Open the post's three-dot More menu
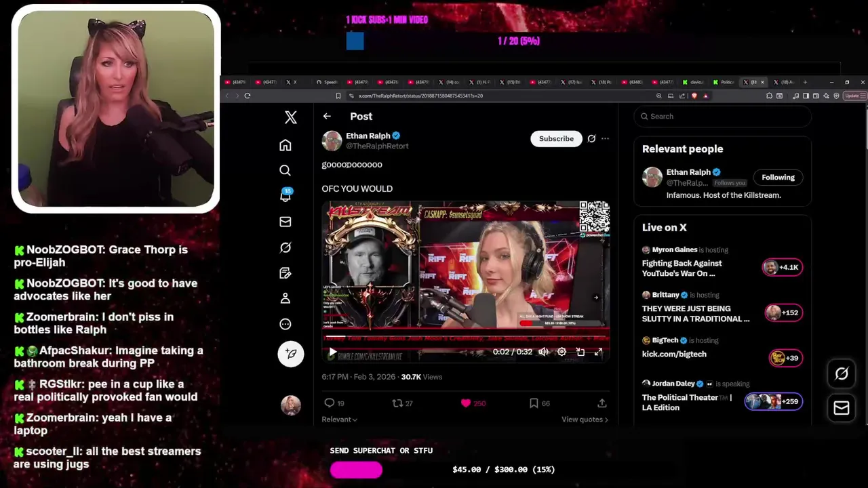The height and width of the screenshot is (488, 868). [x=605, y=138]
